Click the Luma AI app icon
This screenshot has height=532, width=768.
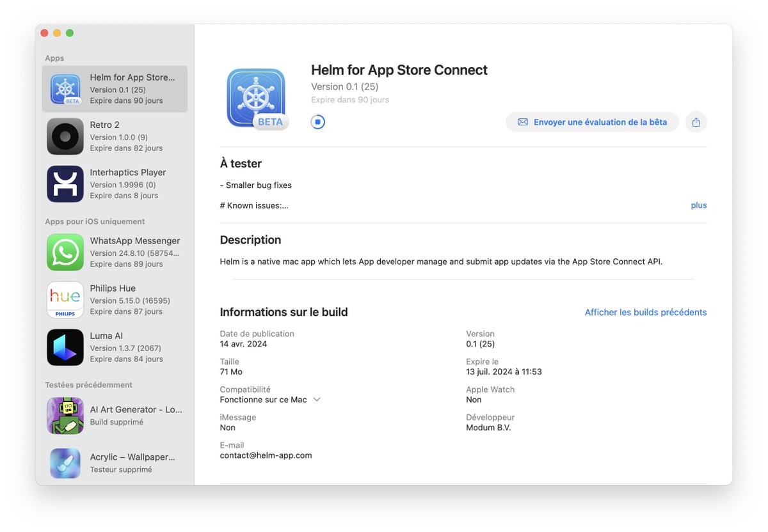[65, 347]
